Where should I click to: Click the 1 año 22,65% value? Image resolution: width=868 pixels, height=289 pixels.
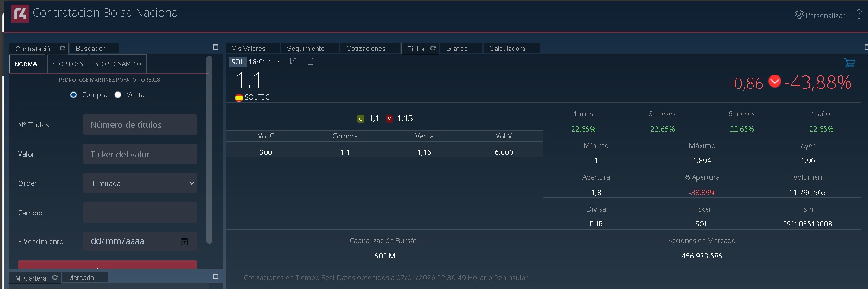coord(821,129)
